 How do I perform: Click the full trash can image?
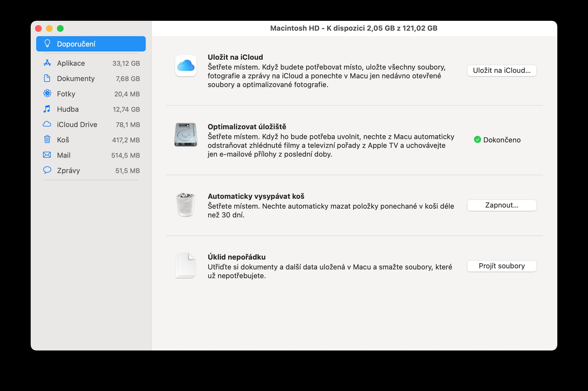[186, 204]
